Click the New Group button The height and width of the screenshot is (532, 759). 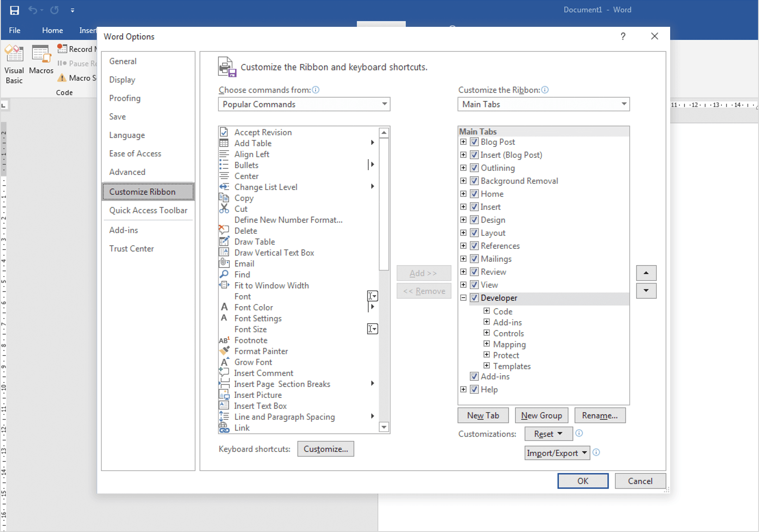(541, 415)
